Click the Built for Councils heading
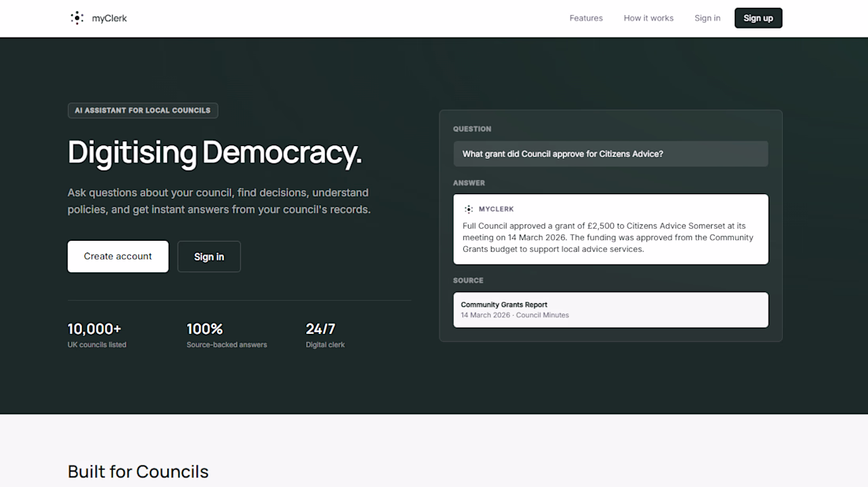 [x=138, y=471]
